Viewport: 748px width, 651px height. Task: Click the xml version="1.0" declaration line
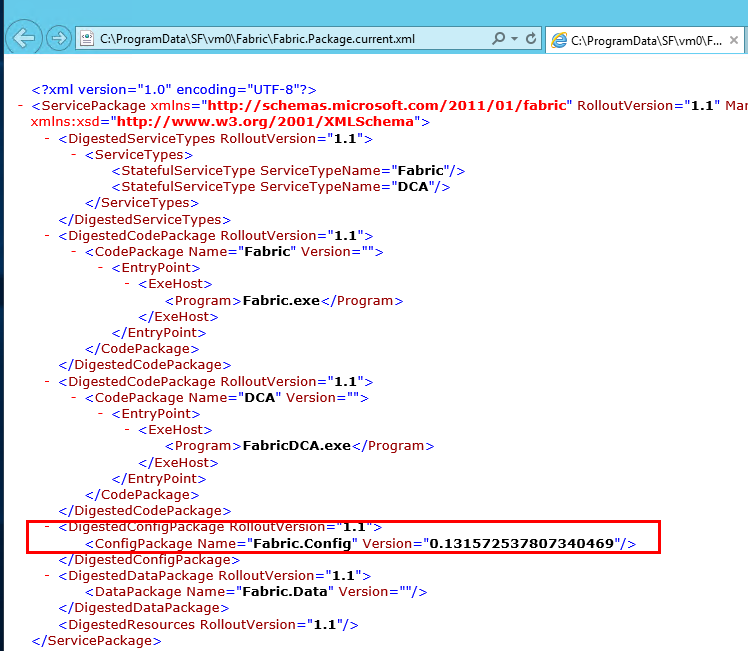pos(174,90)
